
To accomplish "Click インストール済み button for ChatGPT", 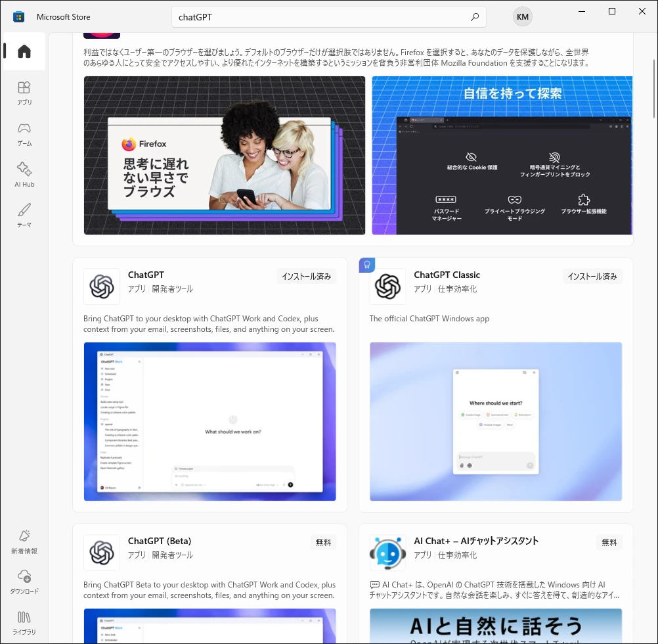I will tap(306, 276).
